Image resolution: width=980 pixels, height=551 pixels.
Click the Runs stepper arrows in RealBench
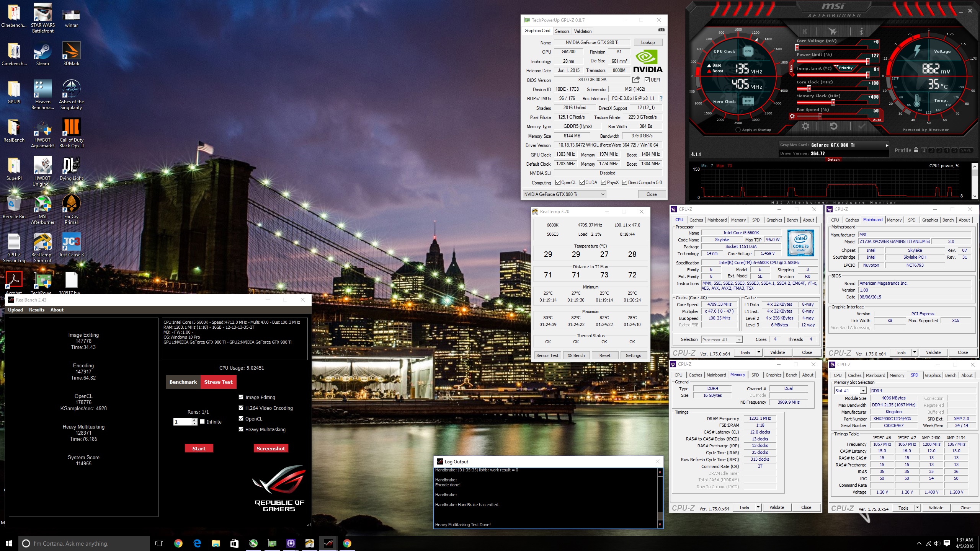(194, 422)
